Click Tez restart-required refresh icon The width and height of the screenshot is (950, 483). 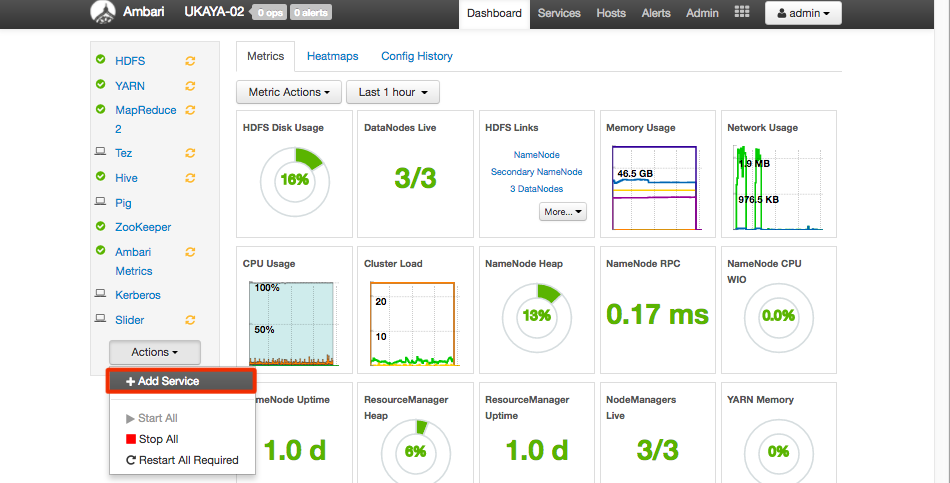click(x=190, y=153)
